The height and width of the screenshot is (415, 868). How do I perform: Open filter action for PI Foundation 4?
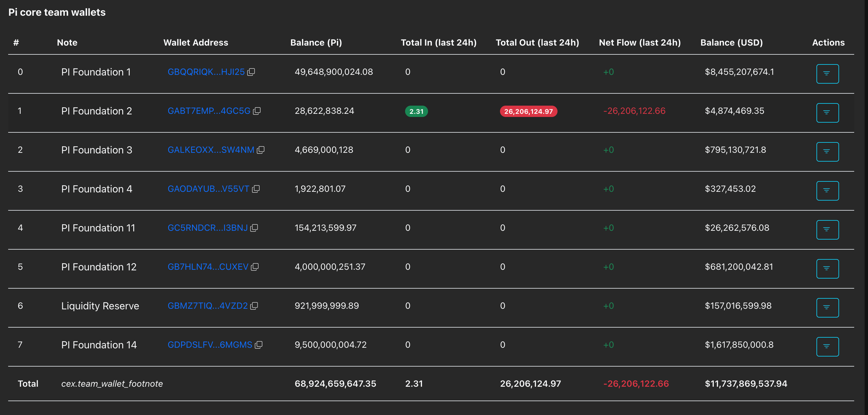click(827, 191)
